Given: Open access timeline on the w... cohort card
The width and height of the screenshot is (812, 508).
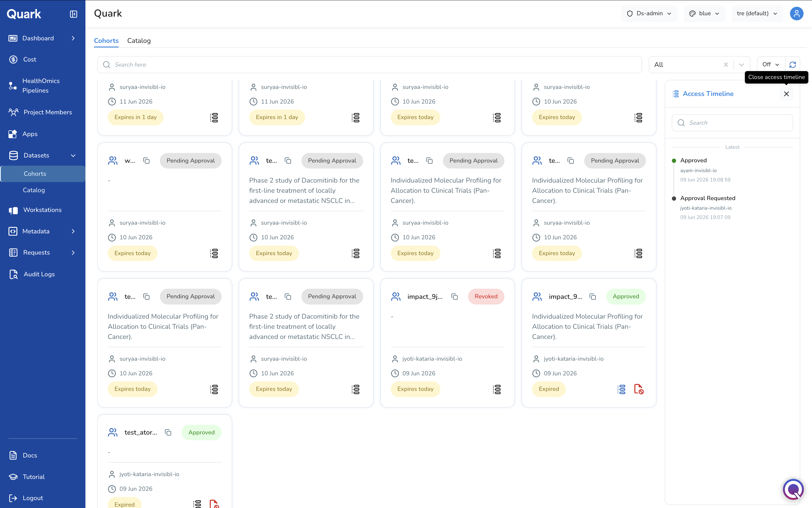Looking at the screenshot, I should click(214, 253).
